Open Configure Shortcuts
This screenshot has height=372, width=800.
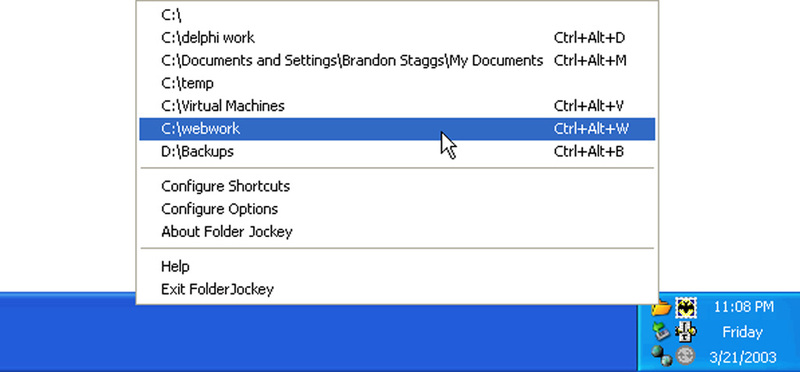(x=397, y=186)
